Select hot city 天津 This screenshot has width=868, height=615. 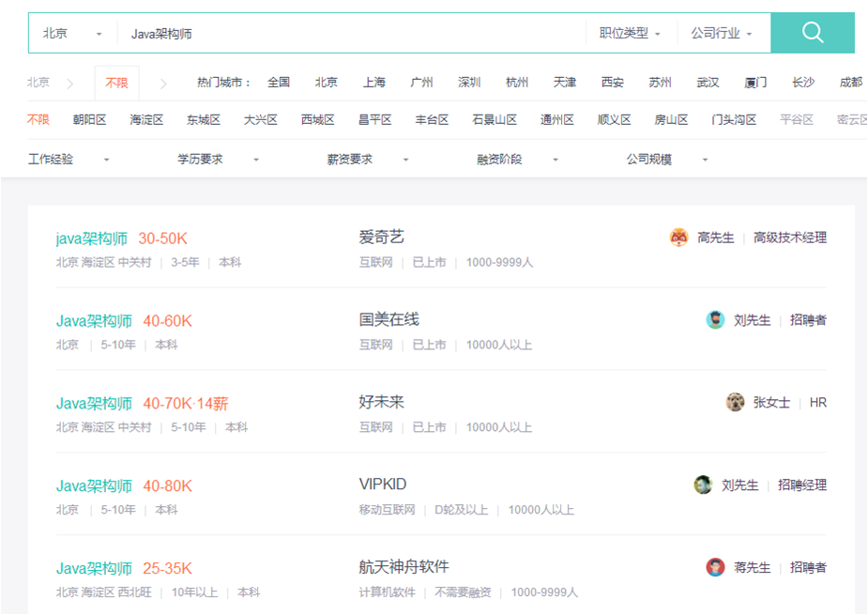tap(565, 83)
